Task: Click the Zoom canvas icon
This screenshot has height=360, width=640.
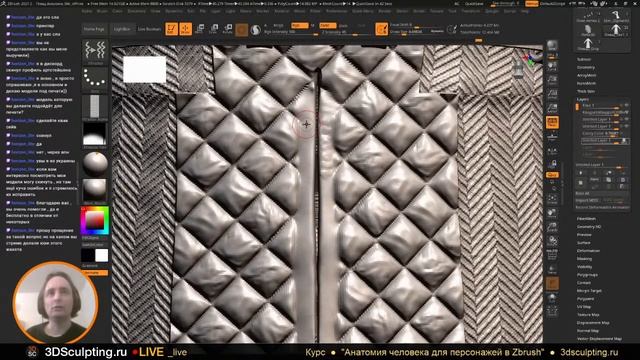Action: [552, 80]
